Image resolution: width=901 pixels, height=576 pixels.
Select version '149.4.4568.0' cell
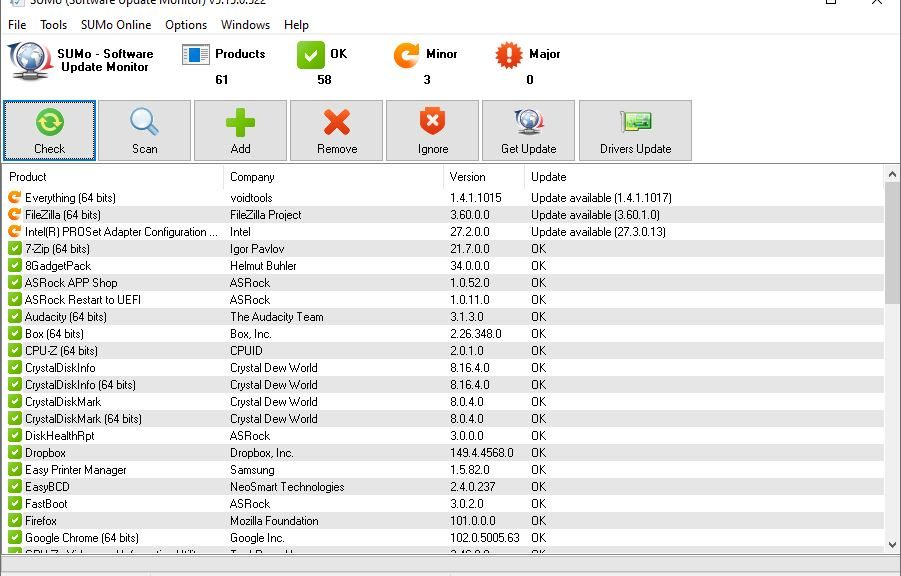(x=482, y=452)
